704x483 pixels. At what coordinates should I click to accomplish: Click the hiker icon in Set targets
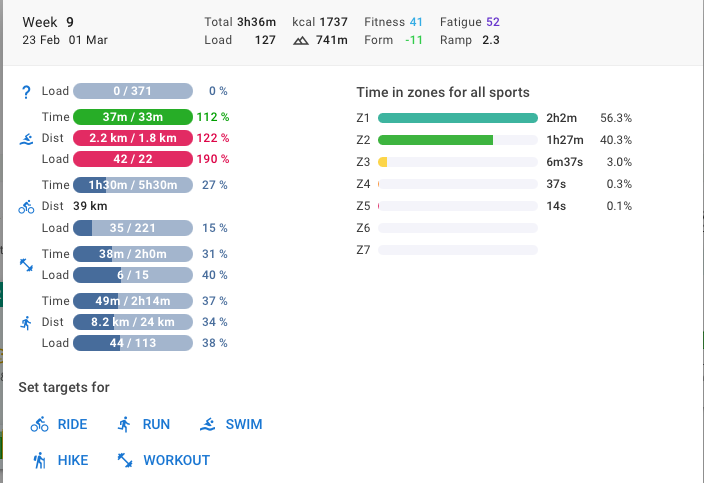[x=40, y=460]
